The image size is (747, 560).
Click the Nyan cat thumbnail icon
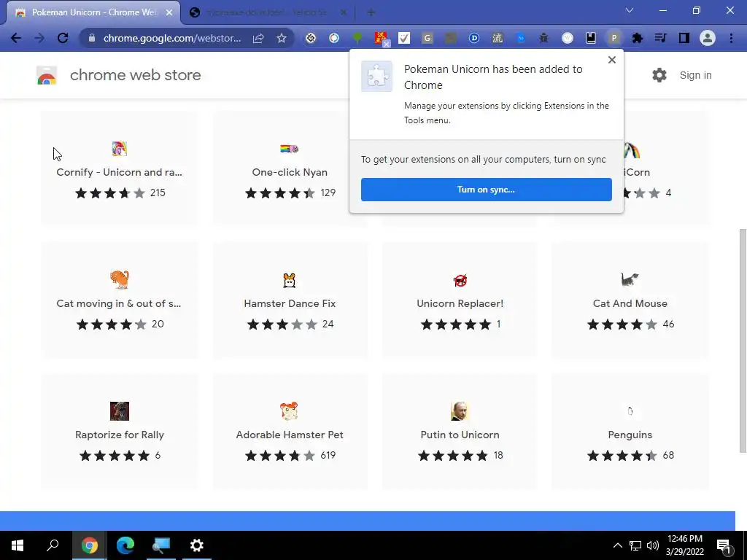[x=289, y=149]
